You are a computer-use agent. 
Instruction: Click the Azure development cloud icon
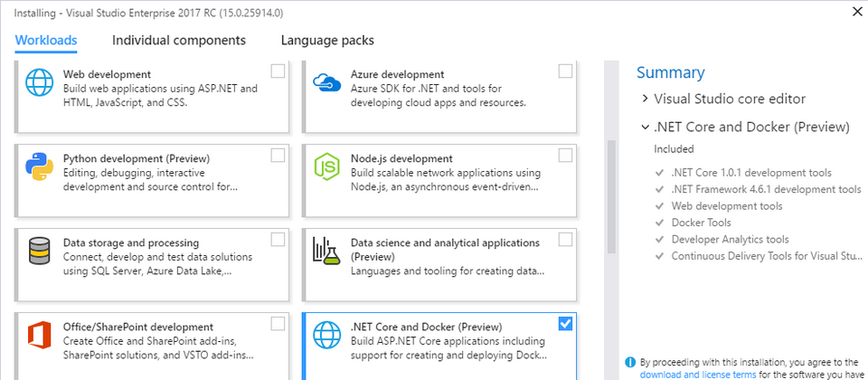[x=325, y=83]
